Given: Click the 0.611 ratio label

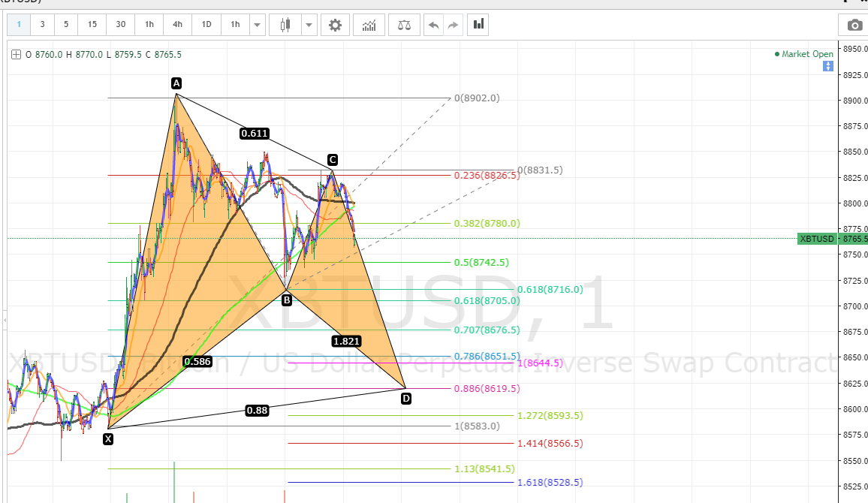Looking at the screenshot, I should click(254, 134).
